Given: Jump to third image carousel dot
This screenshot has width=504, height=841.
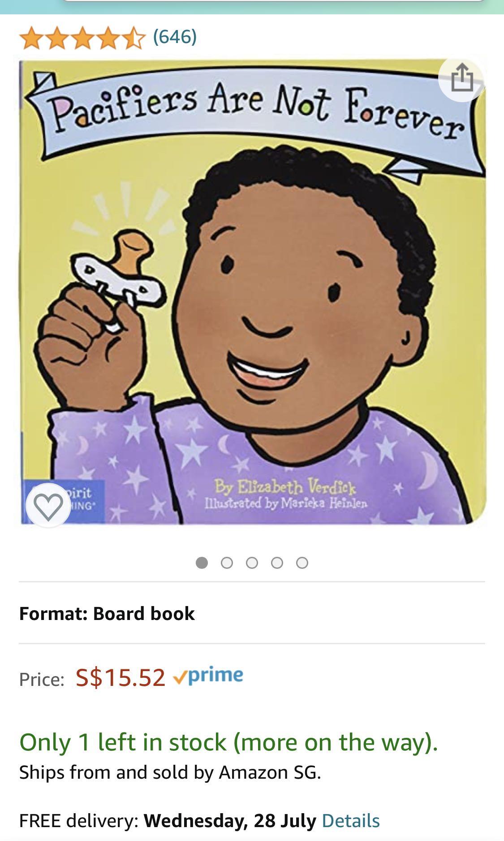Looking at the screenshot, I should 252,563.
